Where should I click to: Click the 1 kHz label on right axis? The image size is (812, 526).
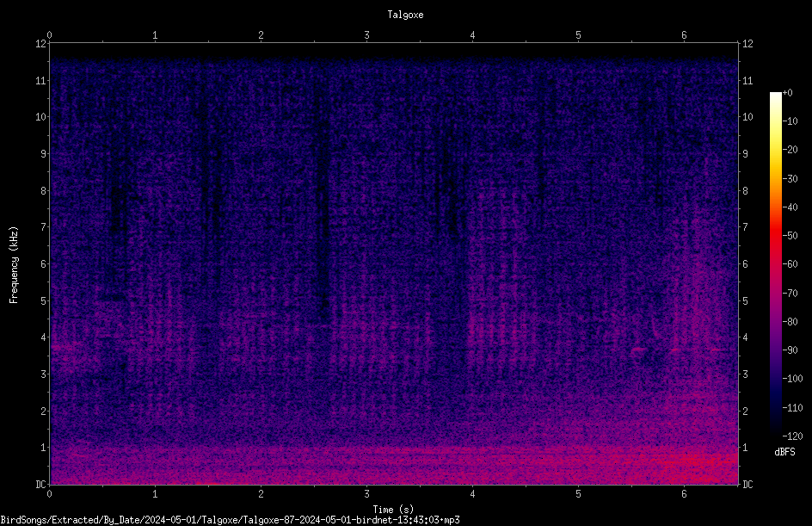(x=745, y=448)
